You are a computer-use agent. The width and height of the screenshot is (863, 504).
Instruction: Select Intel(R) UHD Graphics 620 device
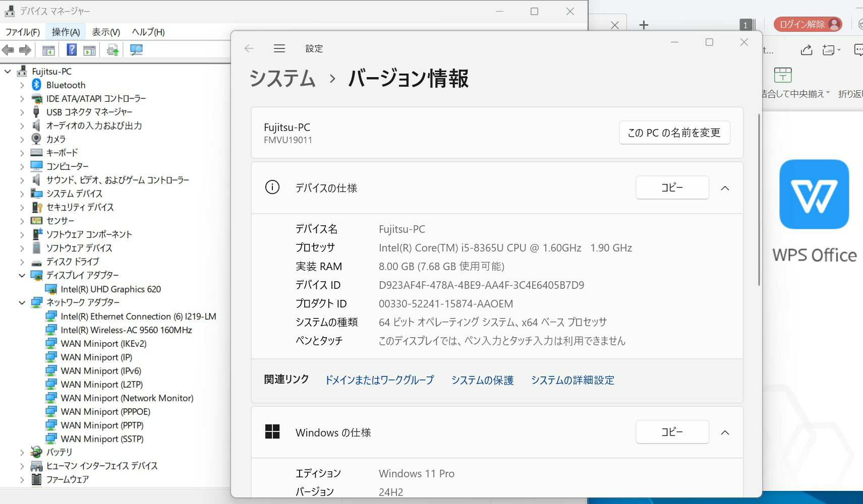[x=110, y=289]
